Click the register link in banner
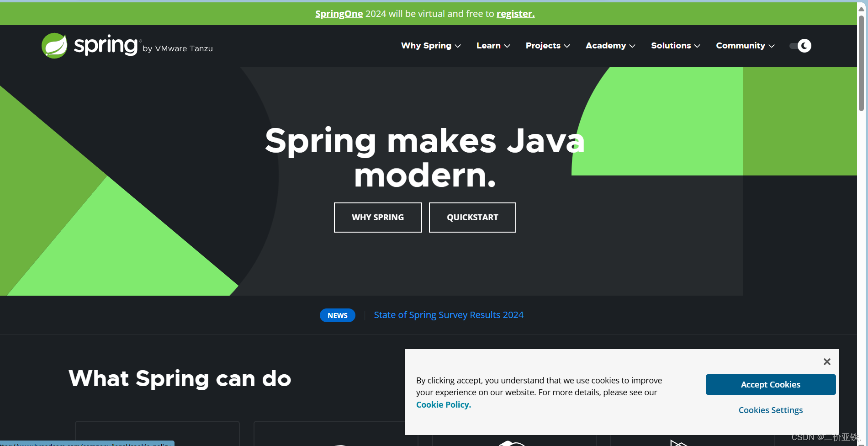The image size is (868, 446). (x=515, y=14)
